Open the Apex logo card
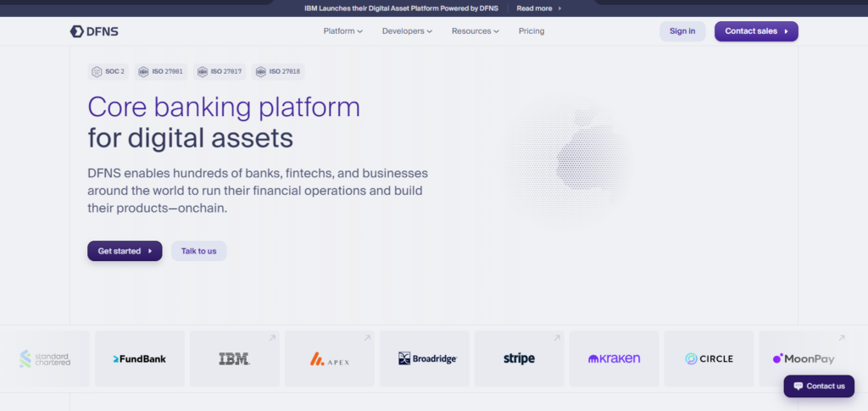This screenshot has width=868, height=411. [x=330, y=359]
